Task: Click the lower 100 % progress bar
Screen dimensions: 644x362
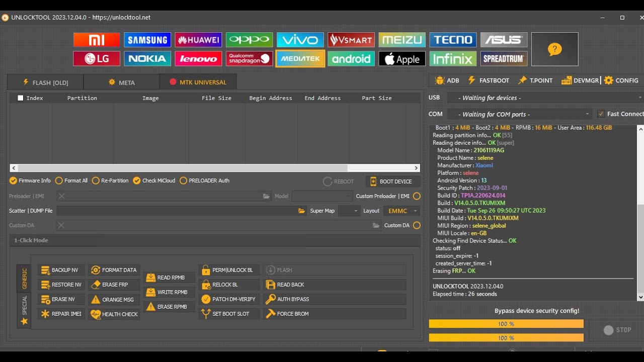Action: click(506, 338)
